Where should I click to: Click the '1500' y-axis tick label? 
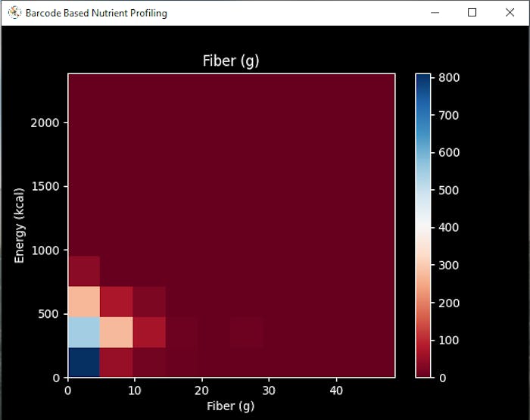pyautogui.click(x=45, y=186)
